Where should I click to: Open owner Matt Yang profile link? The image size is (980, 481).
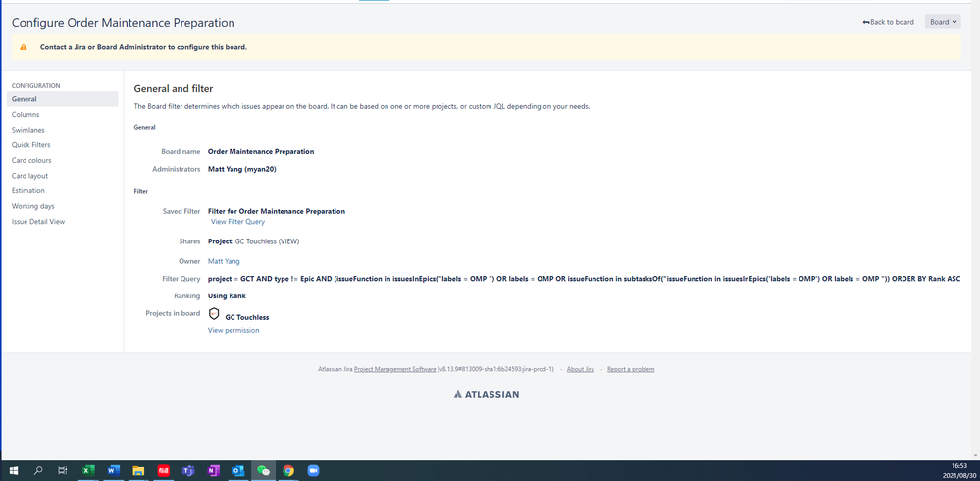[224, 261]
